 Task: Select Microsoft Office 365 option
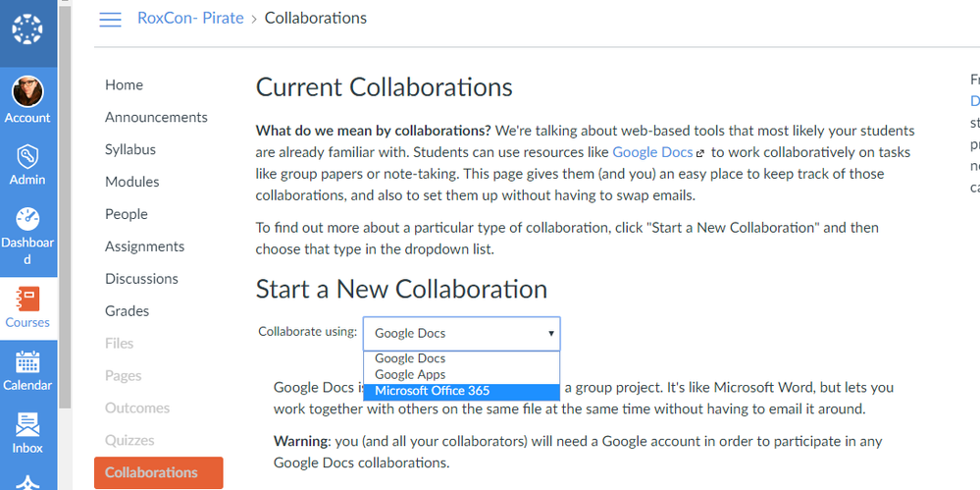click(461, 391)
